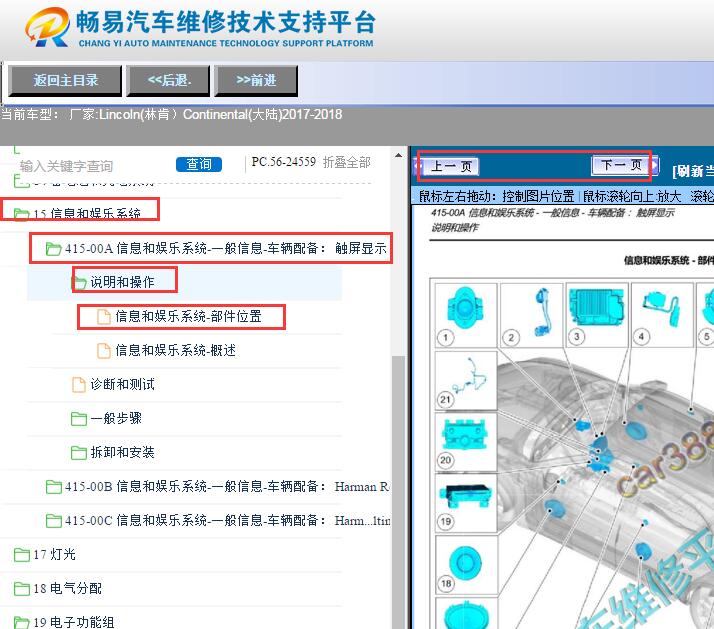Click the tree panel scroll-up arrow

pos(398,155)
